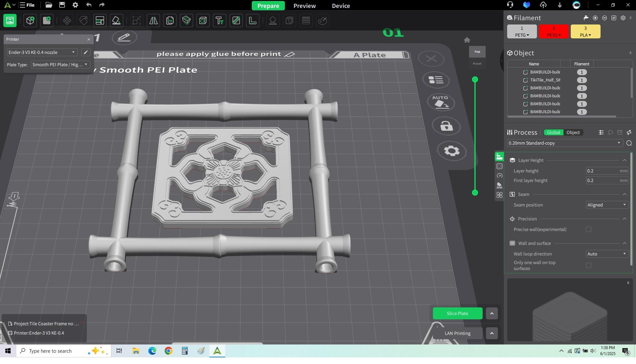Viewport: 636px width, 364px height.
Task: Click the Add plate icon
Action: point(47,21)
